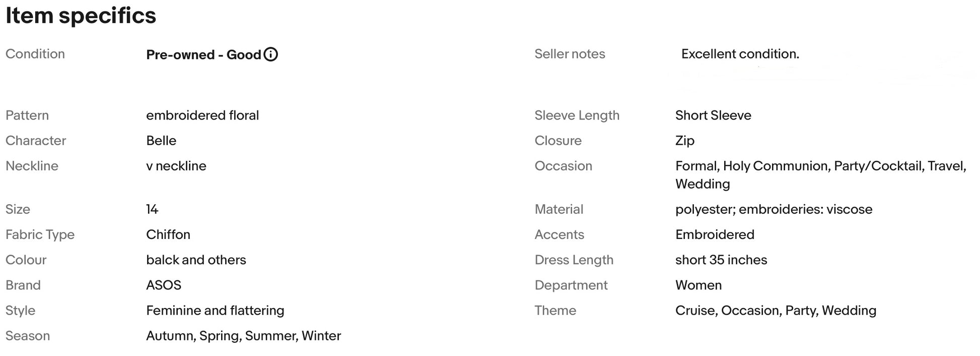Click the ASOS brand value
980x356 pixels.
tap(164, 285)
